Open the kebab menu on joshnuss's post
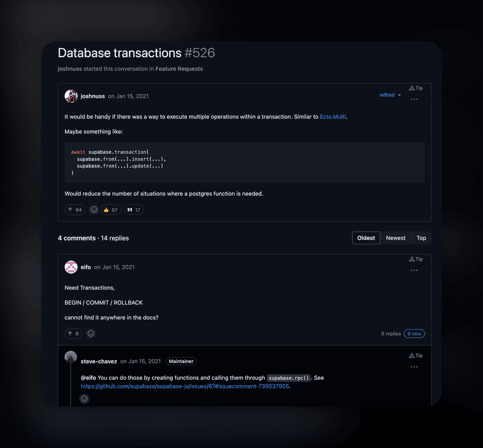 coord(414,99)
